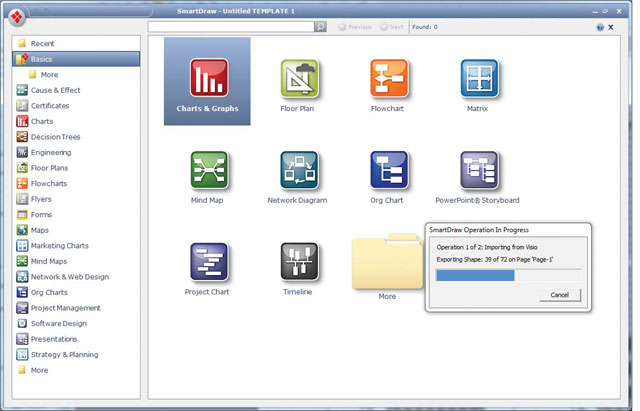
Task: Open the Project Management category
Action: pyautogui.click(x=76, y=308)
